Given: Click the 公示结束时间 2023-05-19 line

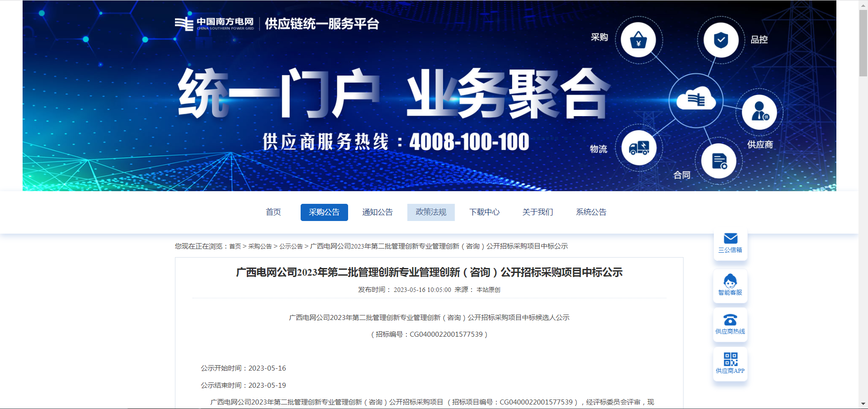Looking at the screenshot, I should [x=243, y=385].
